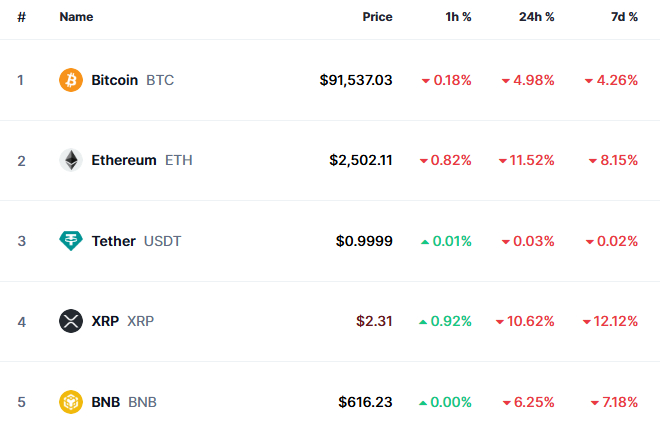This screenshot has height=432, width=660.
Task: Sort by the Name column header
Action: pyautogui.click(x=76, y=17)
